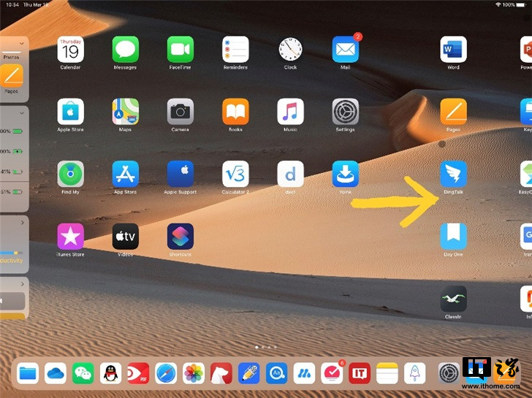Launch the red IT Home app in dock
The width and height of the screenshot is (532, 398).
click(360, 373)
